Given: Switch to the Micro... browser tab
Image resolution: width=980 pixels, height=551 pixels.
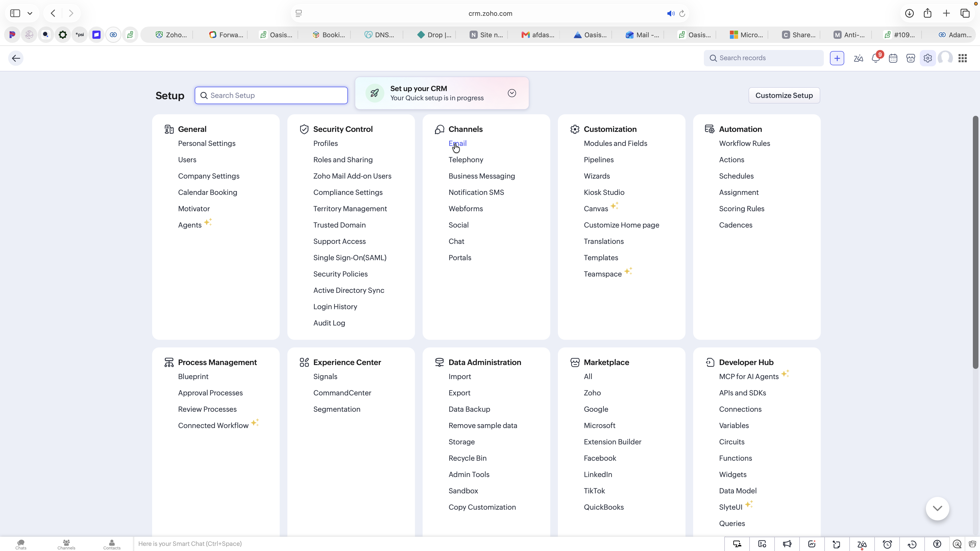Looking at the screenshot, I should coord(746,35).
